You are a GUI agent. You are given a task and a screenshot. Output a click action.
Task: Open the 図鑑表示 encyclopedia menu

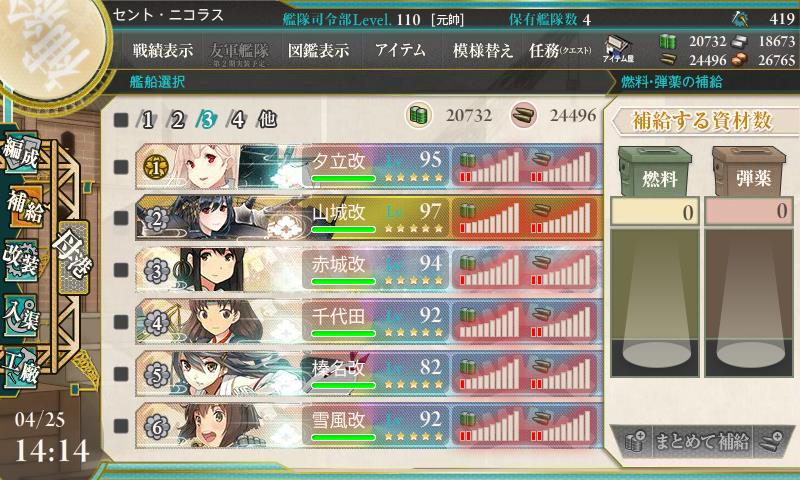[318, 50]
